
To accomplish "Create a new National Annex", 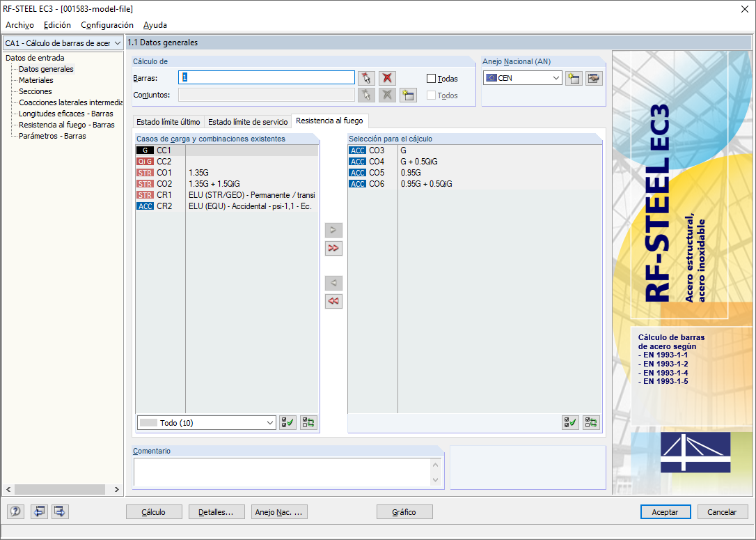I will click(573, 78).
